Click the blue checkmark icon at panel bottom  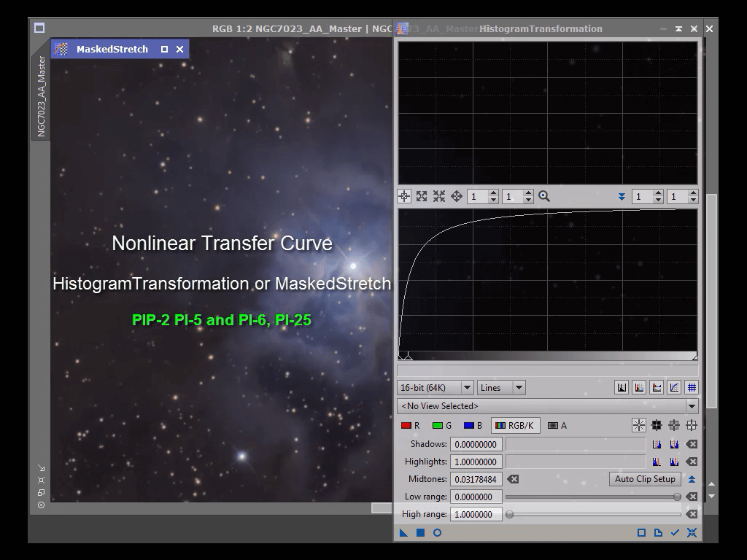[675, 533]
